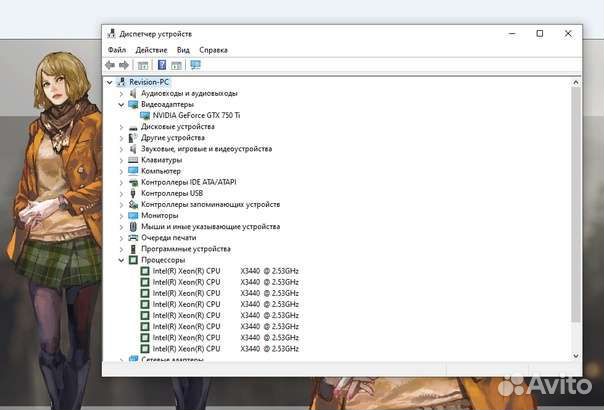
Task: Click the Revision-PC computer icon
Action: 122,82
